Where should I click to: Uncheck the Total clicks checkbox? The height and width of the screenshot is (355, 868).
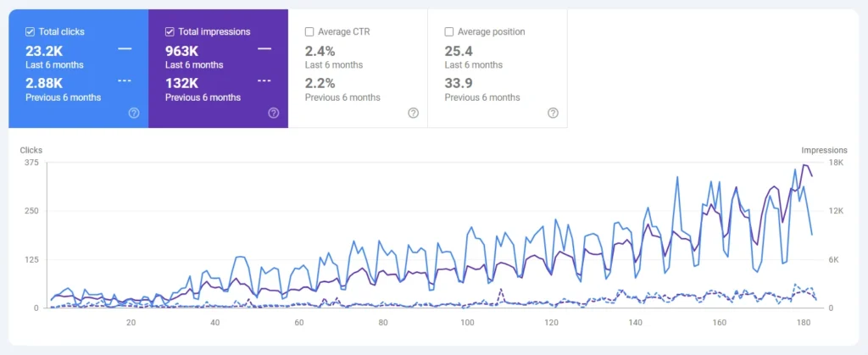tap(31, 32)
